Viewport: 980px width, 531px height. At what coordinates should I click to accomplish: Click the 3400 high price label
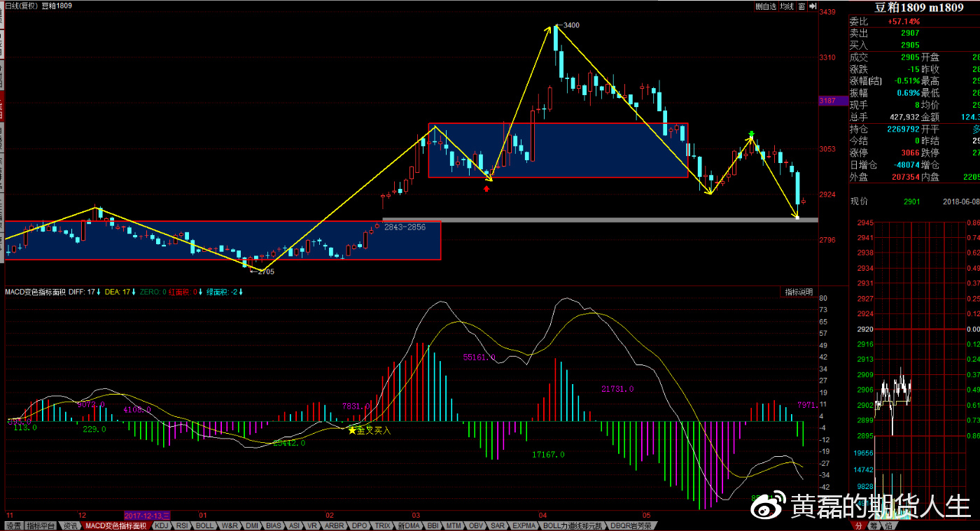571,25
